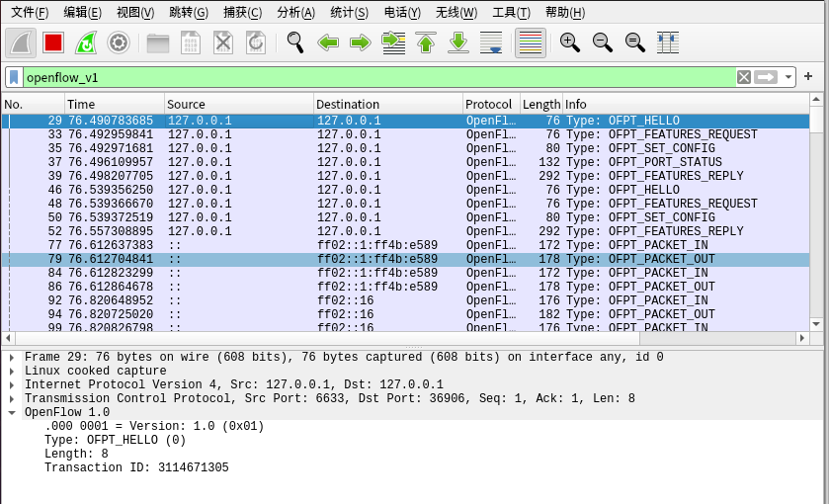Close the capture file with the X icon
Viewport: 829px width, 504px height.
(x=223, y=42)
